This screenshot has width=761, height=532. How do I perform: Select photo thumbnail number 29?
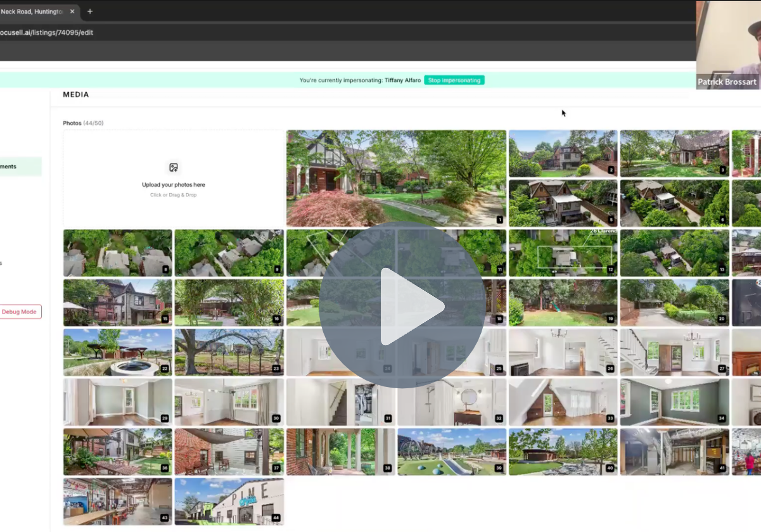(x=118, y=402)
